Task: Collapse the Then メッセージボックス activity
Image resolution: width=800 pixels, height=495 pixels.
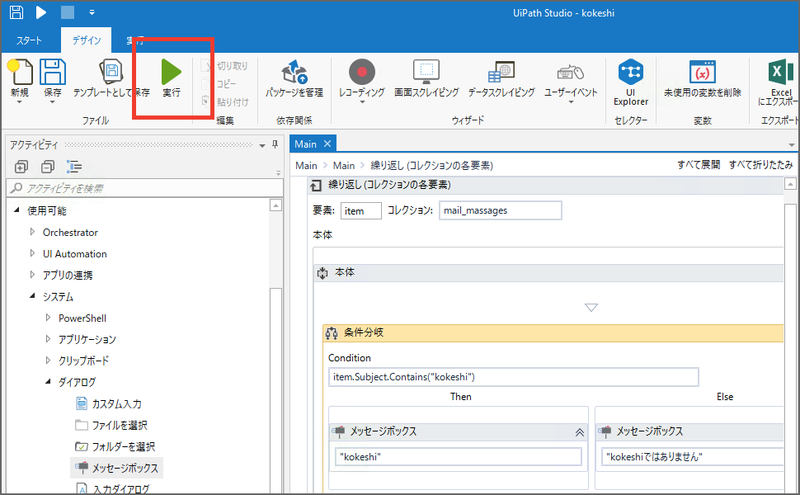Action: [x=580, y=432]
